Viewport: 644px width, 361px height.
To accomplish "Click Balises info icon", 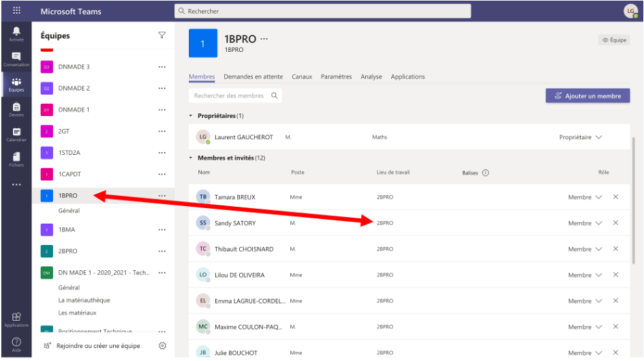I will 485,173.
